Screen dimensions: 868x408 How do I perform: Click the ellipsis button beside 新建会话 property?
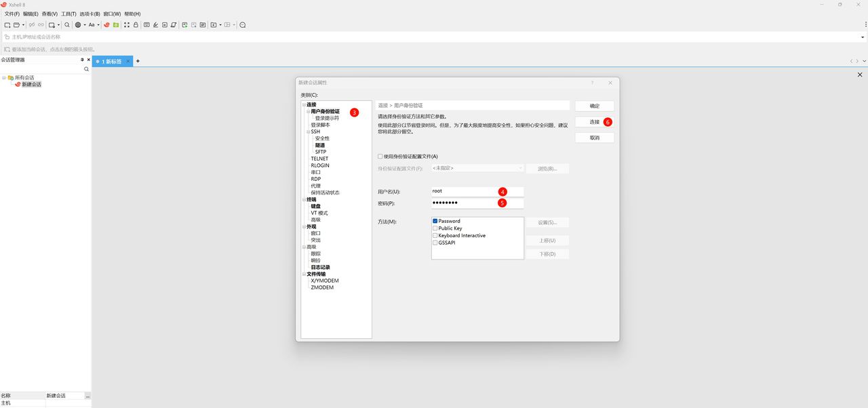(x=87, y=396)
